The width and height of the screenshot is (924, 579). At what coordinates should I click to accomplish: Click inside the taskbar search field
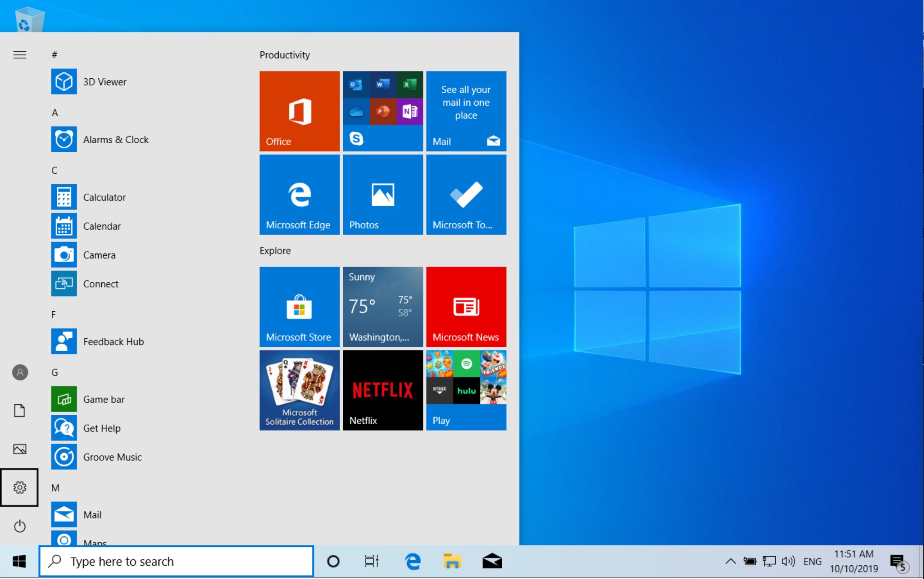(176, 561)
